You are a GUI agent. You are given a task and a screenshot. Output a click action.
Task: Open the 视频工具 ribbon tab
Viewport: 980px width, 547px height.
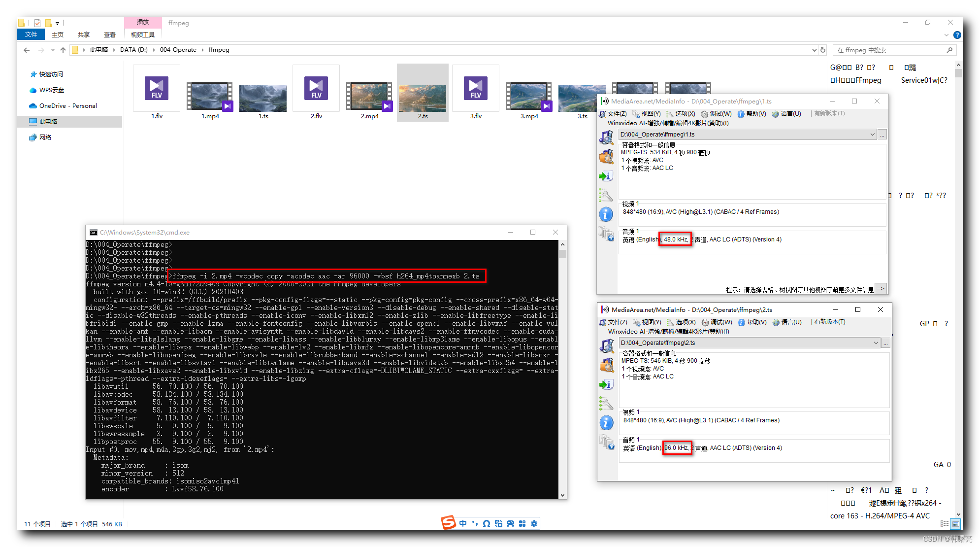[x=143, y=34]
